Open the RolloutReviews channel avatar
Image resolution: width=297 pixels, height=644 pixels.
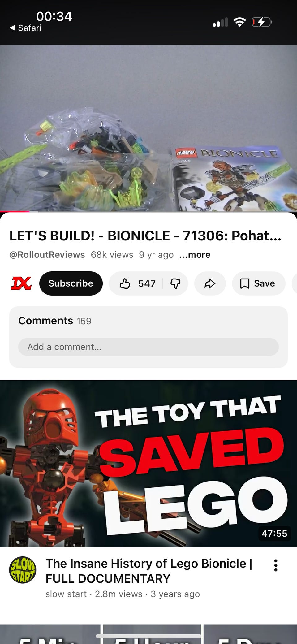coord(21,283)
